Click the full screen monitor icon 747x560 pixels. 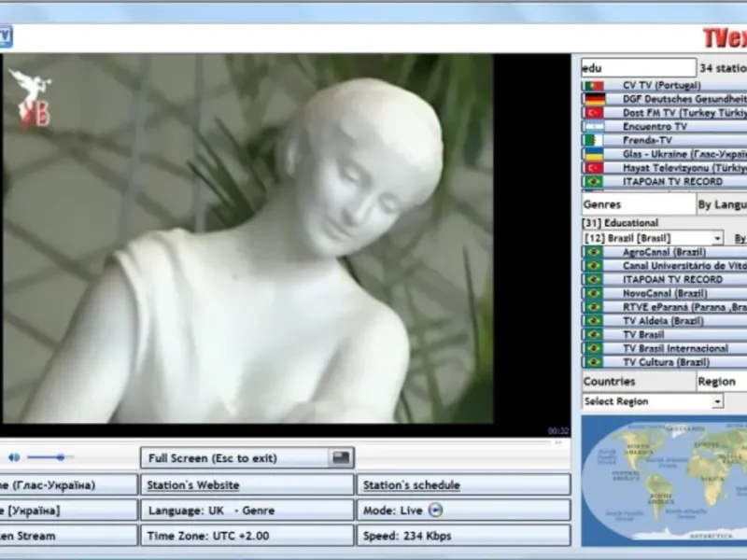pyautogui.click(x=342, y=458)
